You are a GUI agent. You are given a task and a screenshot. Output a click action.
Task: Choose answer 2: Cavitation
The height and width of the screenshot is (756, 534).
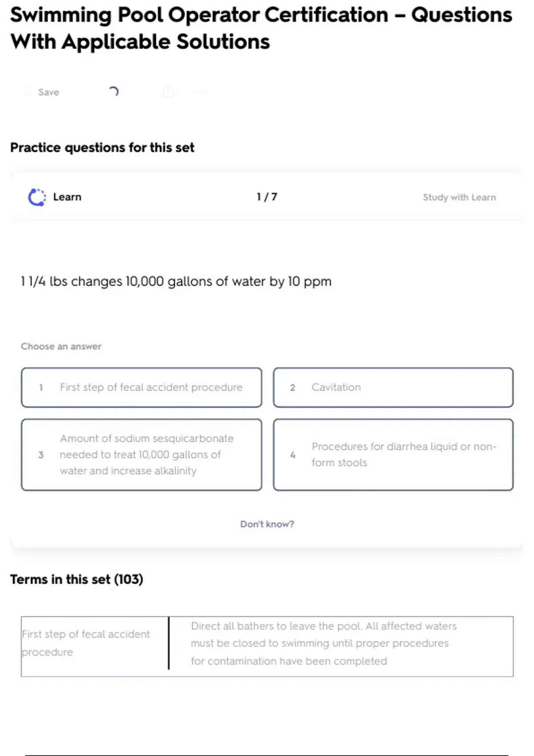click(393, 387)
